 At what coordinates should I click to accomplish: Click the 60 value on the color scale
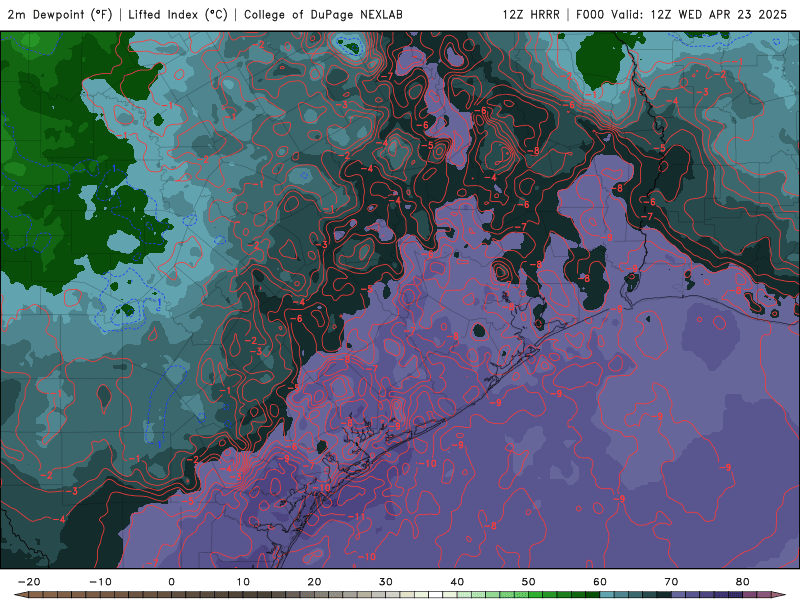(x=600, y=582)
